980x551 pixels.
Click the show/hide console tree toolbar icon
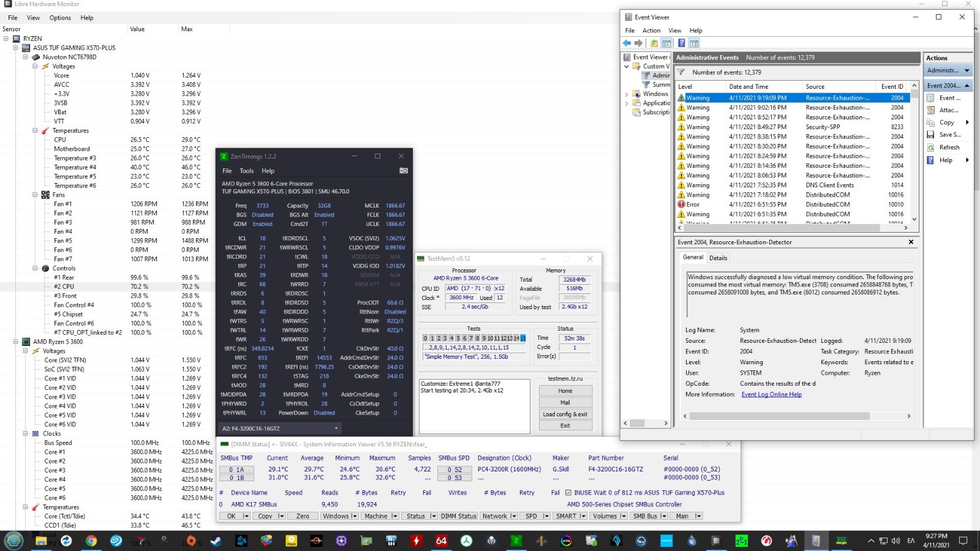pyautogui.click(x=666, y=43)
